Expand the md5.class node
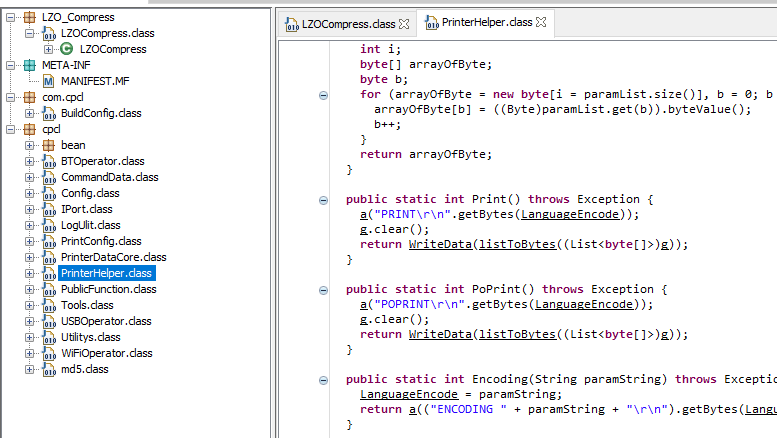 point(30,370)
